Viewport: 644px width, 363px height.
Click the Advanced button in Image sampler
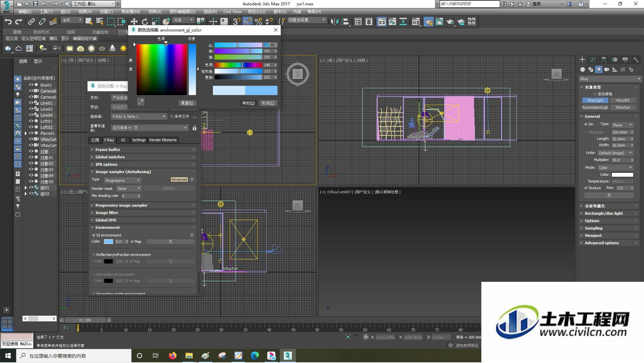coord(179,179)
